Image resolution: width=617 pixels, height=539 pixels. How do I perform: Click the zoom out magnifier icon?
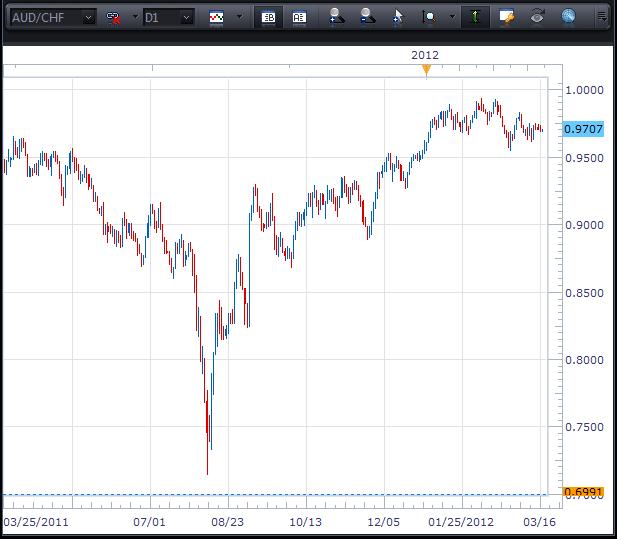pyautogui.click(x=367, y=17)
